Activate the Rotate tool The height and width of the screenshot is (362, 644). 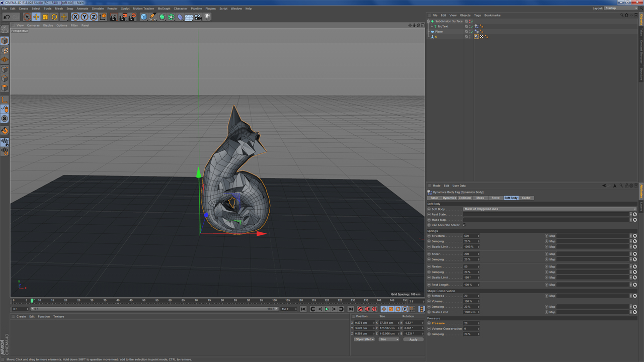click(x=54, y=17)
